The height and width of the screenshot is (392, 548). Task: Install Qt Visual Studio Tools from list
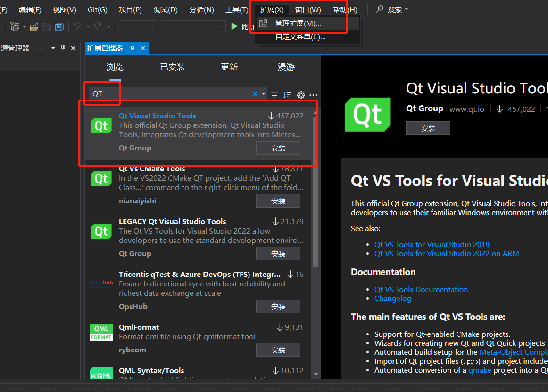[278, 148]
